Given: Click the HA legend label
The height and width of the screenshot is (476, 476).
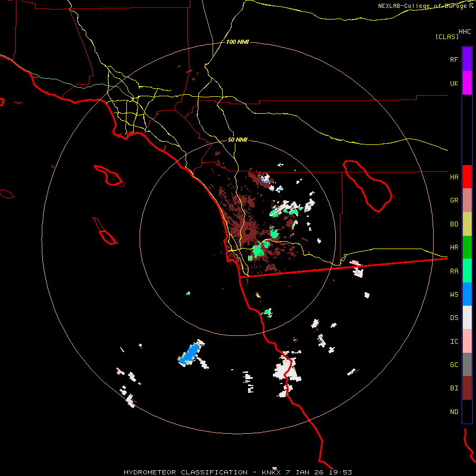Looking at the screenshot, I should [454, 177].
